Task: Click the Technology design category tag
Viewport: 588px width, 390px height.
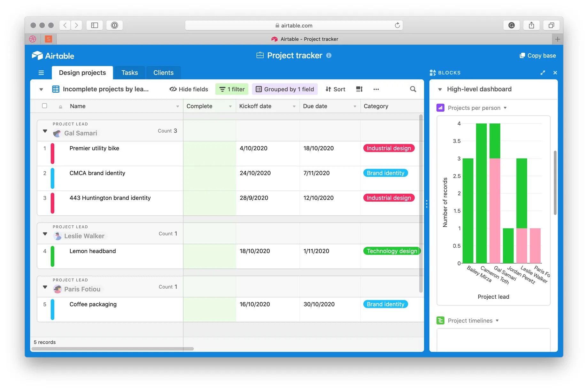Action: tap(392, 251)
